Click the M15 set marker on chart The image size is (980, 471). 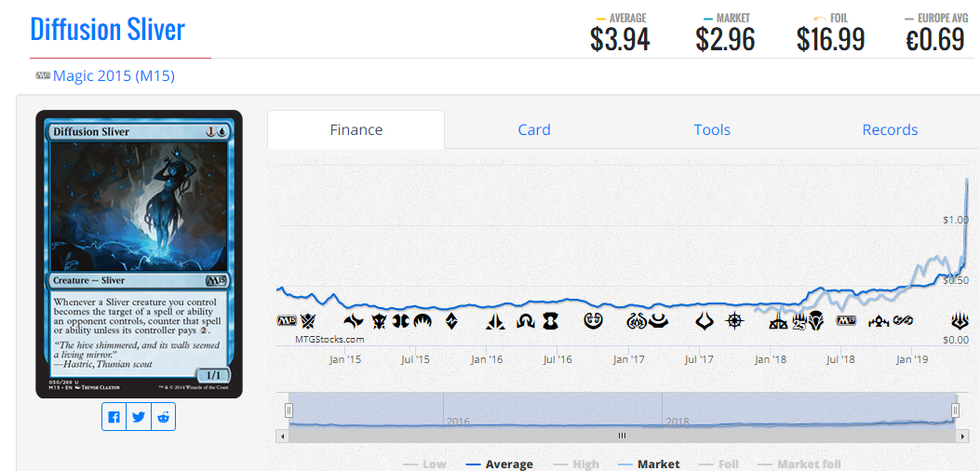[x=287, y=321]
